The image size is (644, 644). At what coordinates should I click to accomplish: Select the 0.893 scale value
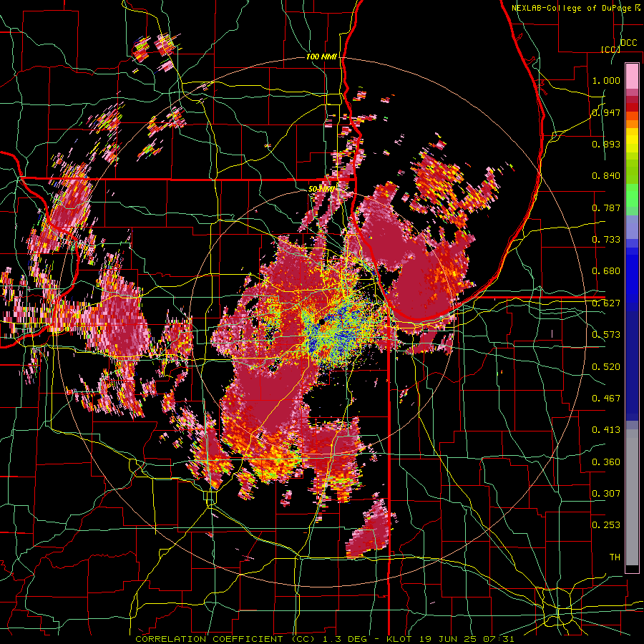click(606, 144)
